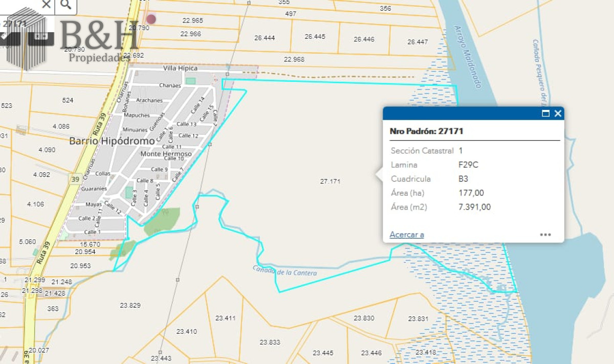Click the search result text 27171
Image resolution: width=614 pixels, height=364 pixels.
[x=14, y=24]
